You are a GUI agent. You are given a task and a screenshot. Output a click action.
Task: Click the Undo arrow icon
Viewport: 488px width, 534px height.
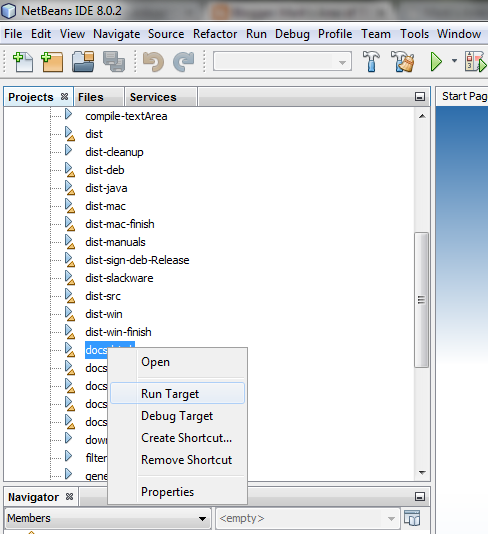coord(153,62)
